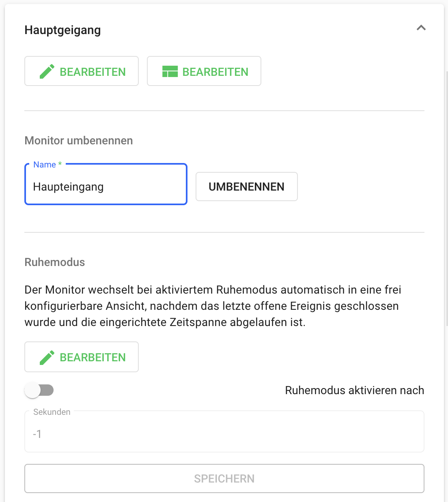Open the layout editor via the second BEARBEITEN button
Screen dimensions: 448x502
(215, 72)
